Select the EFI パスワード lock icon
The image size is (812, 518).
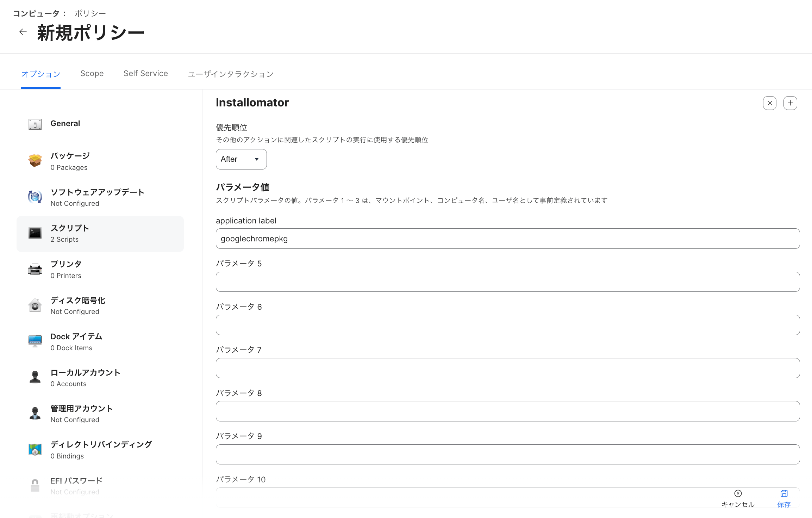35,485
